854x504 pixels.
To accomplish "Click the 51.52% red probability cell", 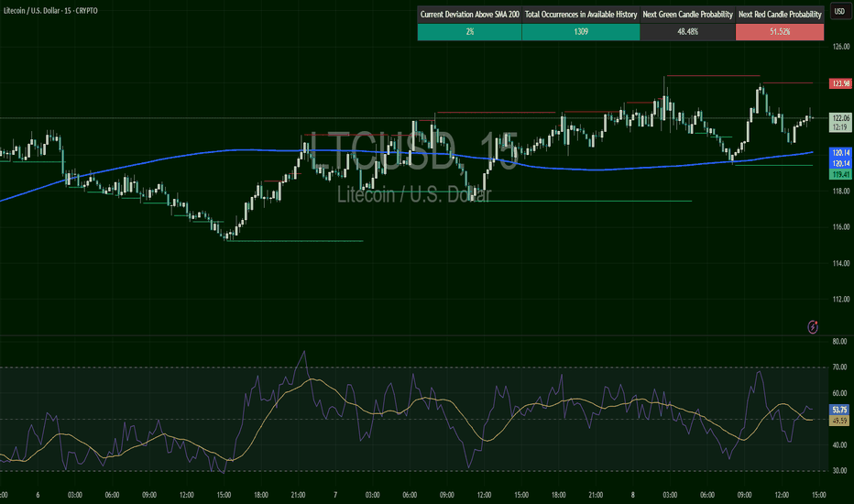I will coord(780,31).
